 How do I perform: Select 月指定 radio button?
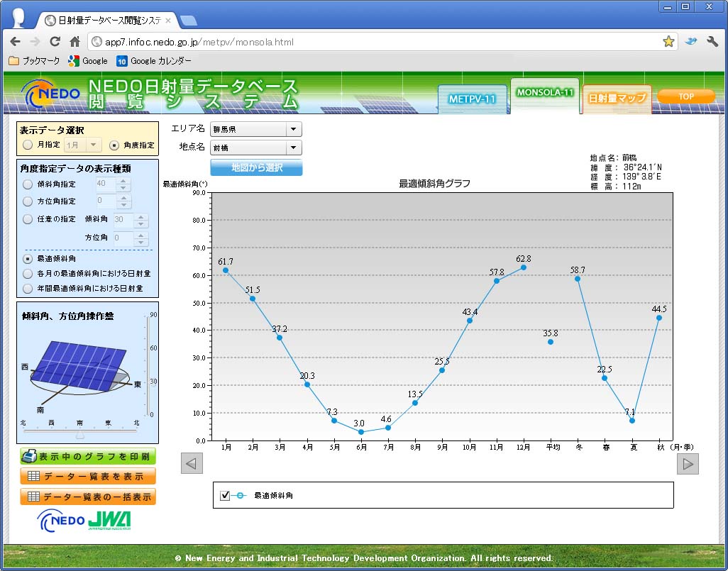pyautogui.click(x=28, y=145)
